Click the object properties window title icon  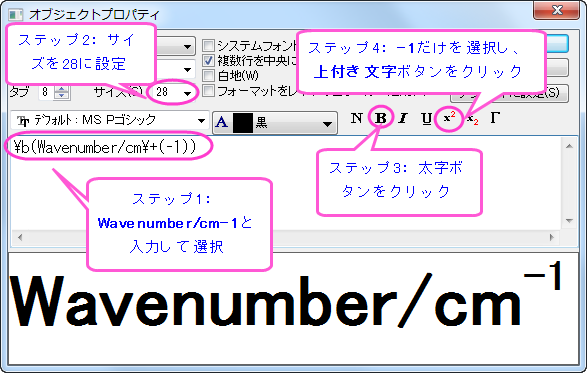tap(16, 15)
